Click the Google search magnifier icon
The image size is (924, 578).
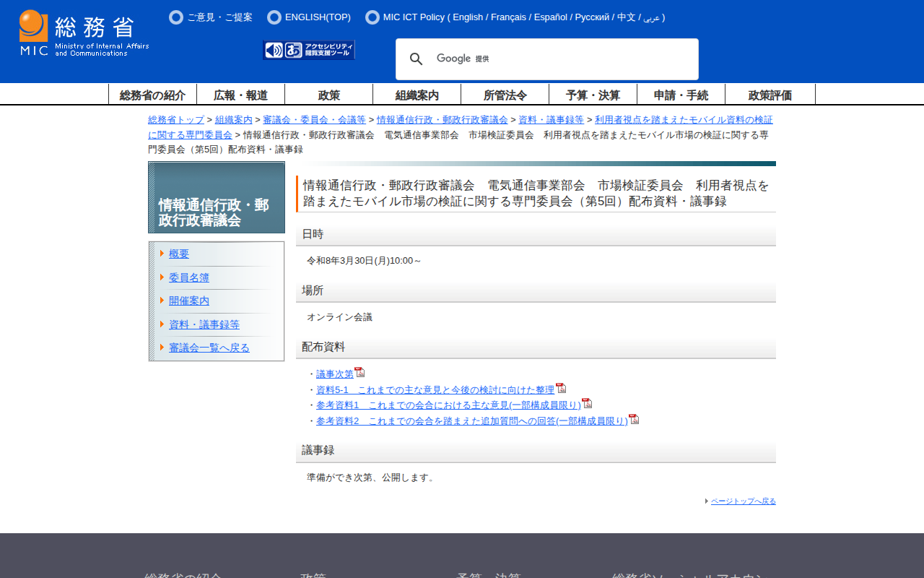[417, 59]
